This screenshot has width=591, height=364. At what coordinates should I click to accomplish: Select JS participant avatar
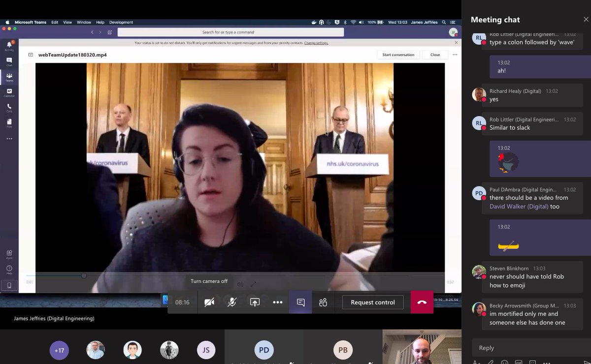206,350
